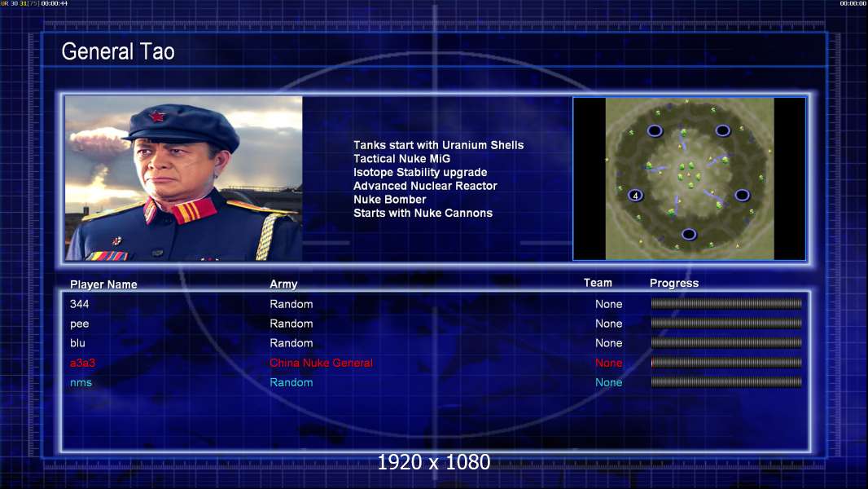Click the Random army entry for nms
Viewport: 868px width, 489px height.
click(292, 383)
